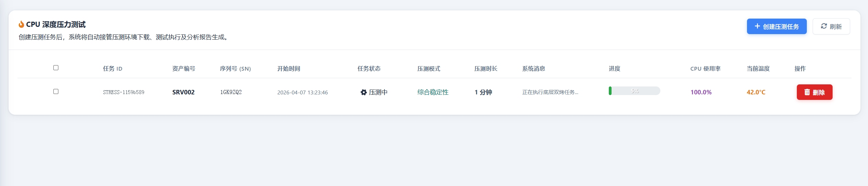Click the trash icon on the 删除 button
868x186 pixels.
coord(807,92)
